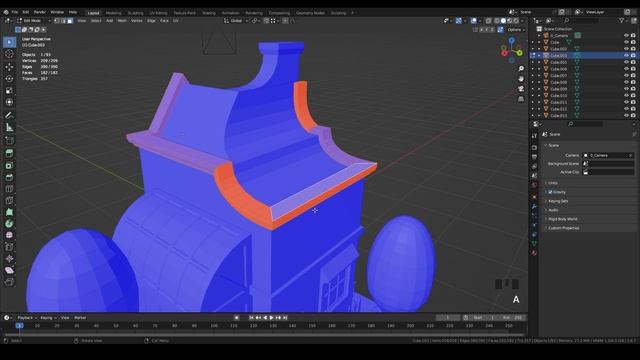Switch to Solid viewport shading
This screenshot has height=360, width=640.
pyautogui.click(x=503, y=21)
